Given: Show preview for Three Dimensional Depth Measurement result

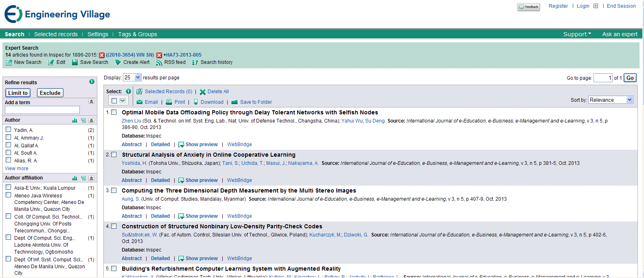Looking at the screenshot, I should 198,216.
